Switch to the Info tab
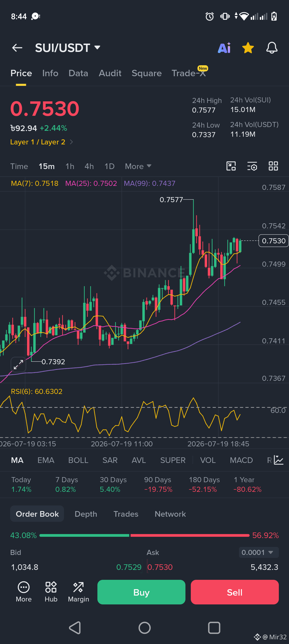The height and width of the screenshot is (644, 289). [50, 73]
